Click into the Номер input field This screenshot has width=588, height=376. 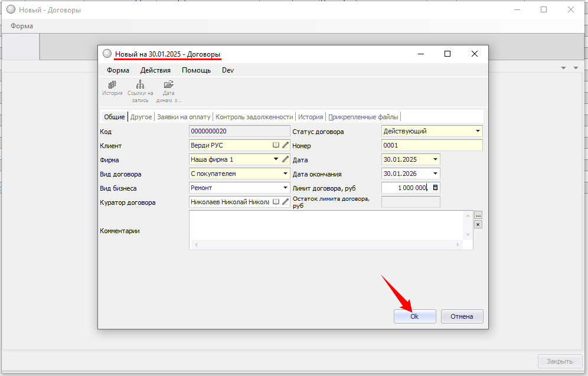coord(432,145)
